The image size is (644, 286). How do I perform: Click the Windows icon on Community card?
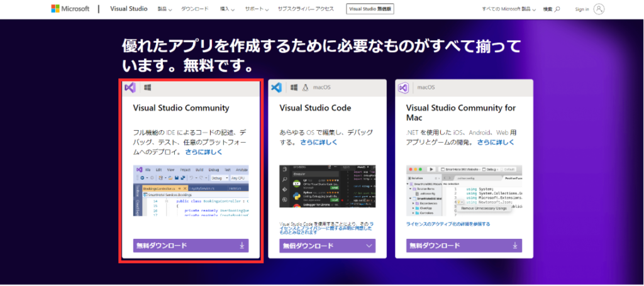coord(148,87)
